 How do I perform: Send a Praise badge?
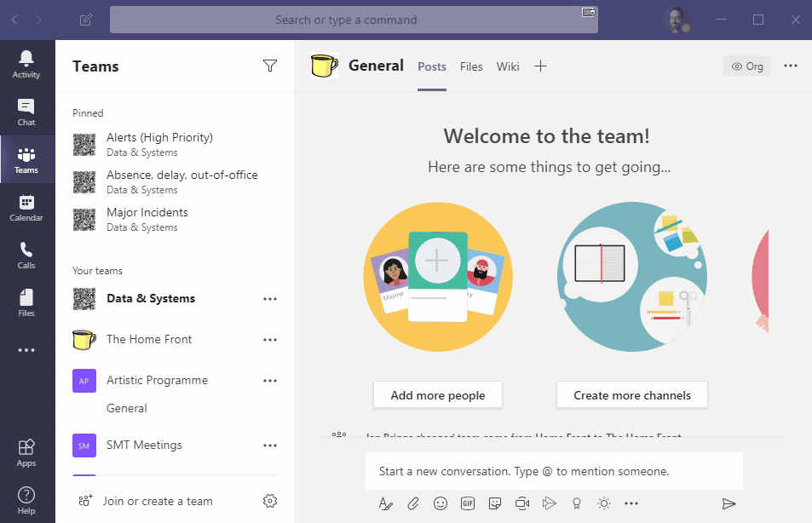coord(577,503)
